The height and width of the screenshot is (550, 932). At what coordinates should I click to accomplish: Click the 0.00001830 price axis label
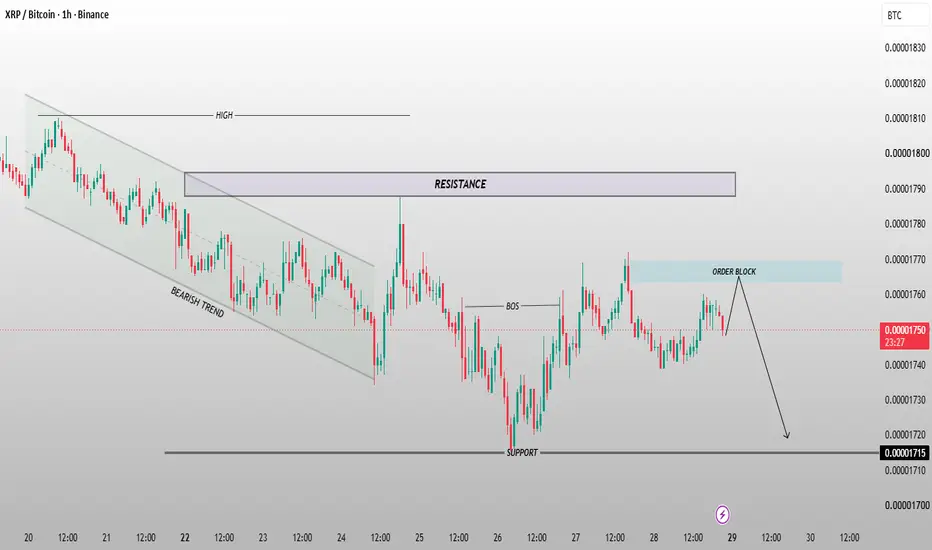(x=905, y=48)
